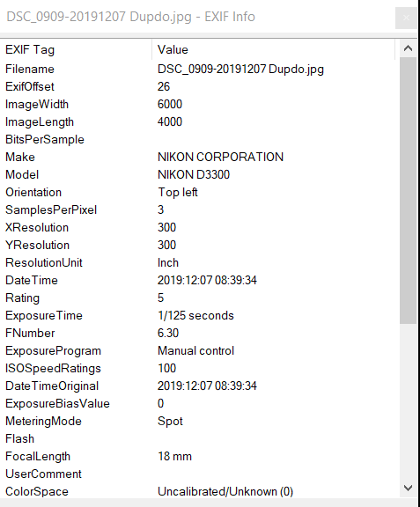Select the Rating row

click(x=198, y=298)
